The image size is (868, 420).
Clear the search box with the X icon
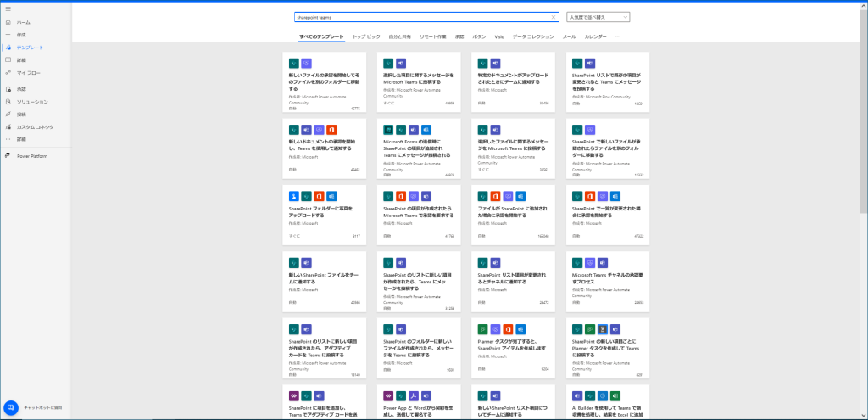pos(554,17)
